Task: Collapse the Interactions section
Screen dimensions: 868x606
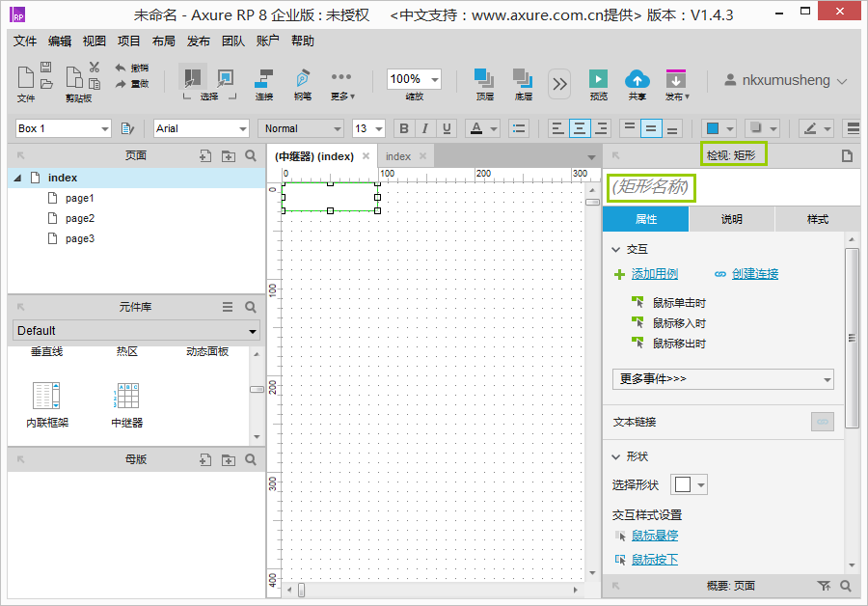Action: coord(616,250)
